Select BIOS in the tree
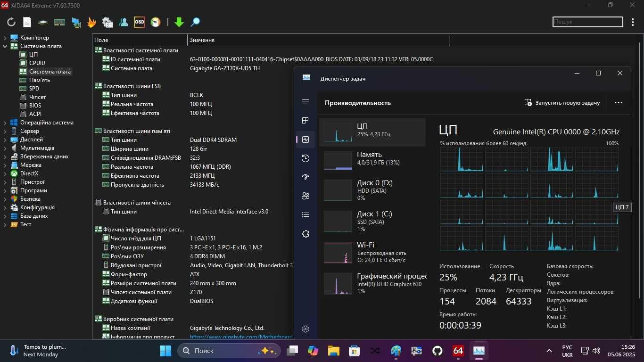This screenshot has width=644, height=362. point(35,106)
